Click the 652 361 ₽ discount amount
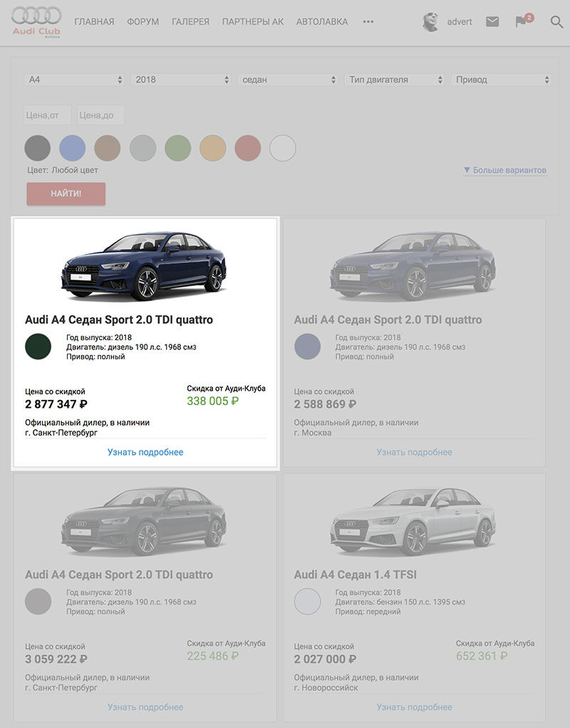The image size is (570, 728). click(x=482, y=656)
